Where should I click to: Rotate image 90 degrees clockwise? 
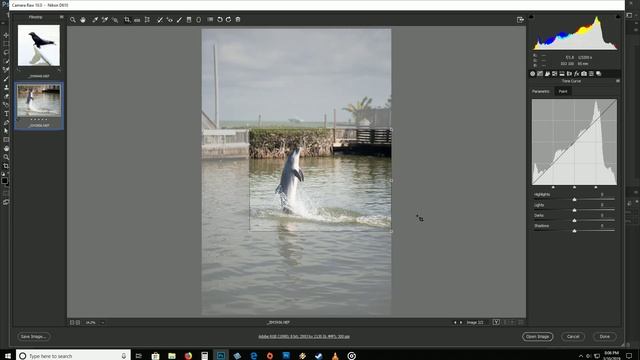pyautogui.click(x=229, y=20)
